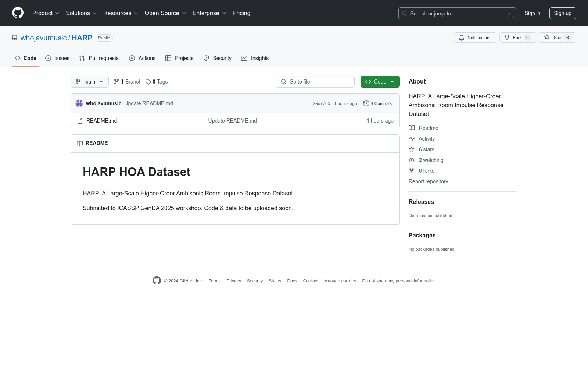The height and width of the screenshot is (368, 588).
Task: View the 0 Tags list
Action: (x=157, y=82)
